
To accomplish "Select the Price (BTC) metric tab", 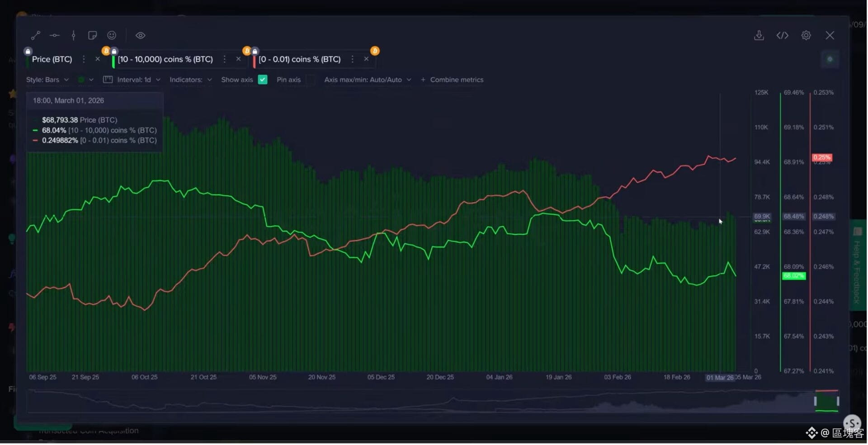I will 52,59.
